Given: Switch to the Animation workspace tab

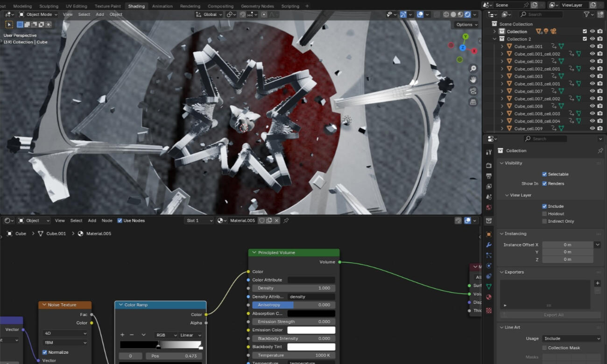Looking at the screenshot, I should pos(162,6).
